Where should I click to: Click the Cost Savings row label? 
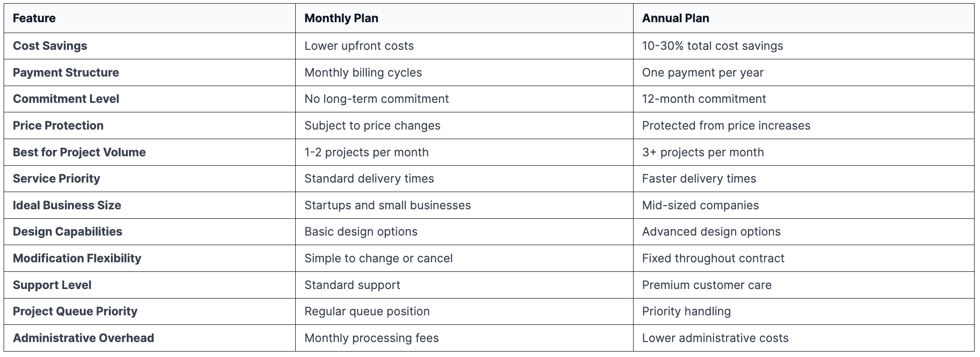click(x=50, y=46)
